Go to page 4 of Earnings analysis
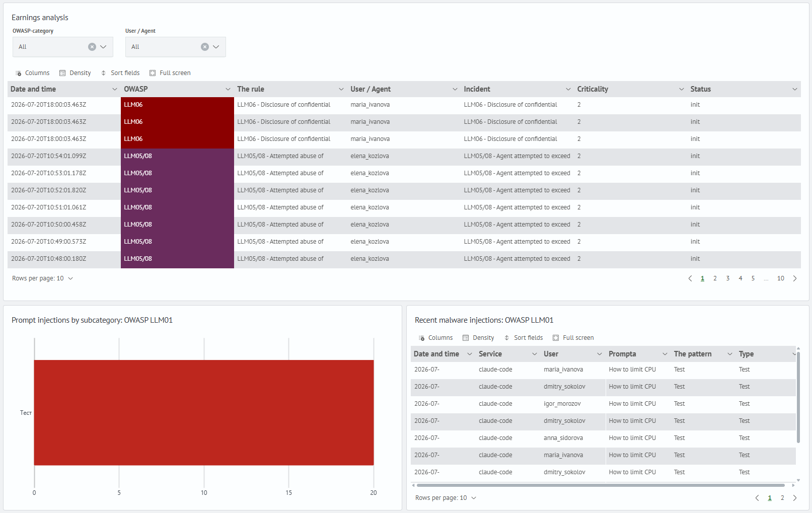This screenshot has width=812, height=513. (x=741, y=278)
